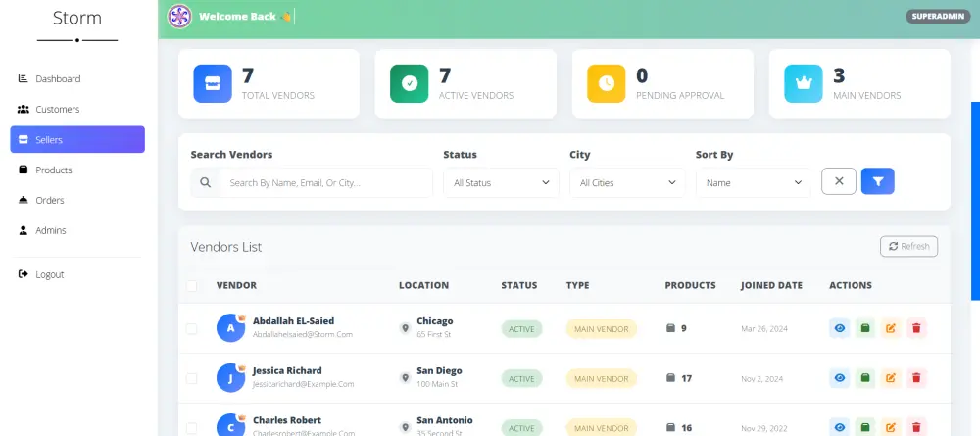Delete vendor Charles Robert
The height and width of the screenshot is (436, 980).
pos(916,427)
